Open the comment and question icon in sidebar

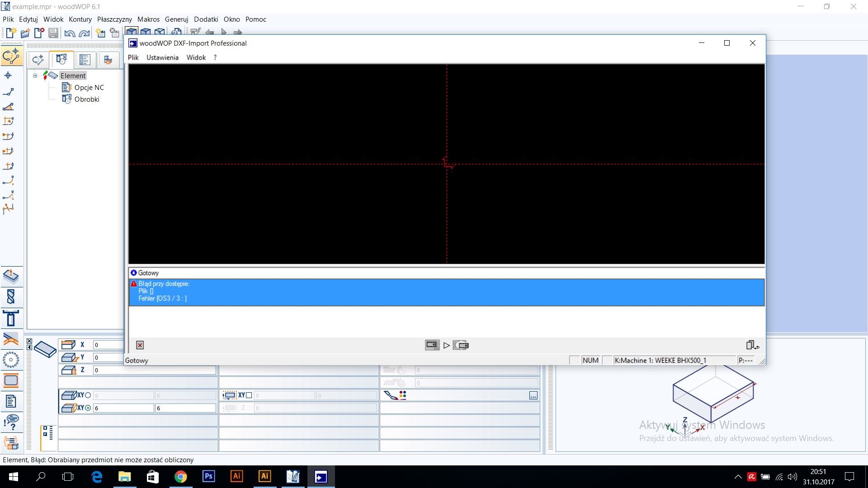11,422
